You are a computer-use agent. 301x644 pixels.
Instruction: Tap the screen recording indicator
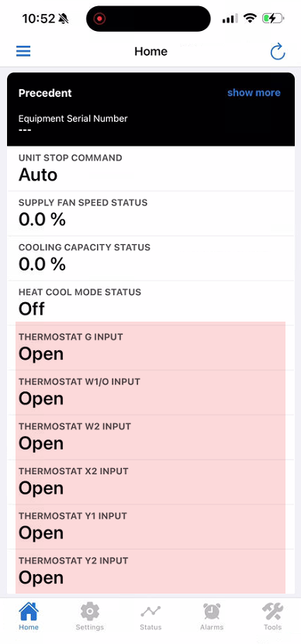(100, 19)
